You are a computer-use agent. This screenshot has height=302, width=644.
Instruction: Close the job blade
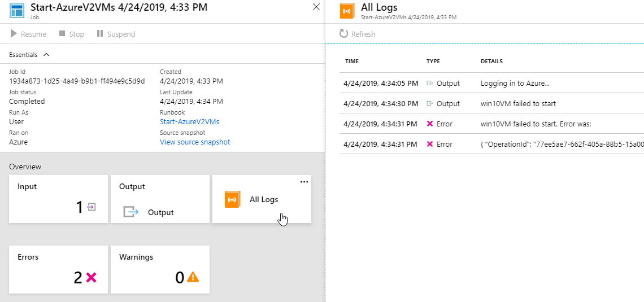click(316, 7)
